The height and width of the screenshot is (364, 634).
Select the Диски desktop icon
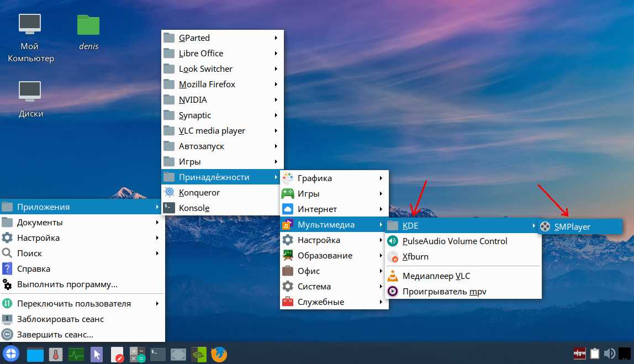(x=30, y=99)
